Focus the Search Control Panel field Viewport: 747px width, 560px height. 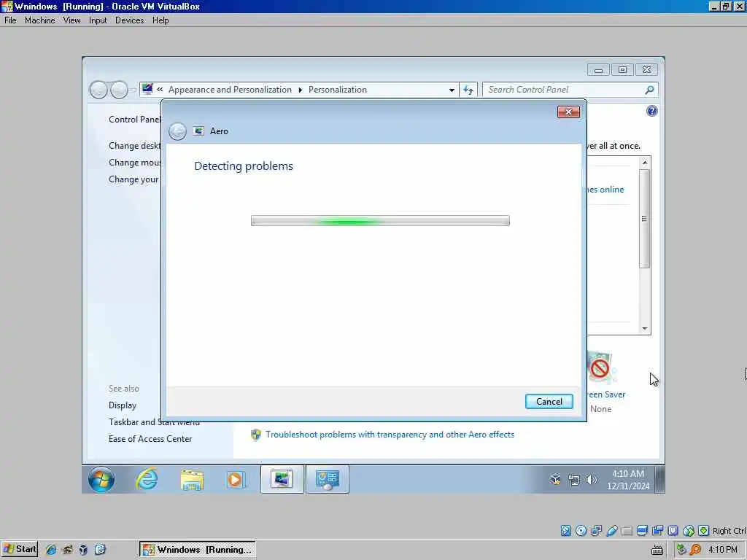tap(565, 90)
